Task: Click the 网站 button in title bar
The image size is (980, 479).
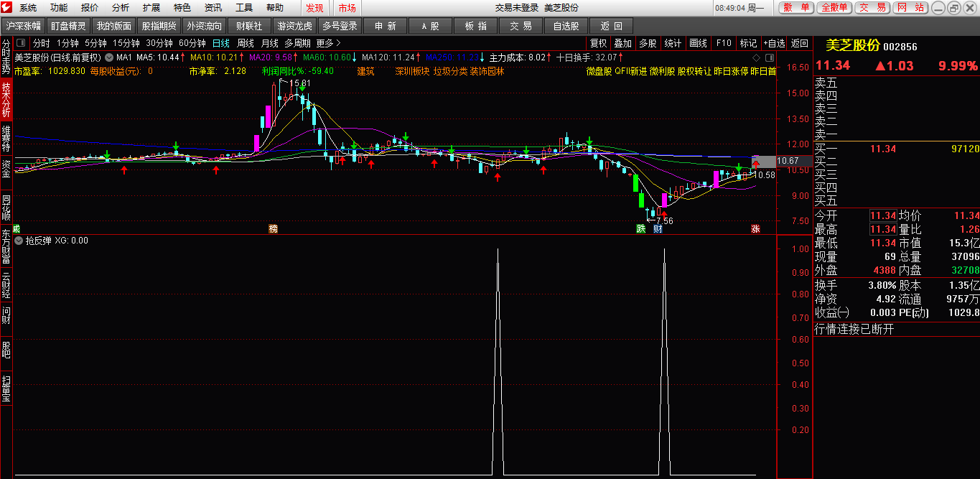Action: tap(910, 8)
